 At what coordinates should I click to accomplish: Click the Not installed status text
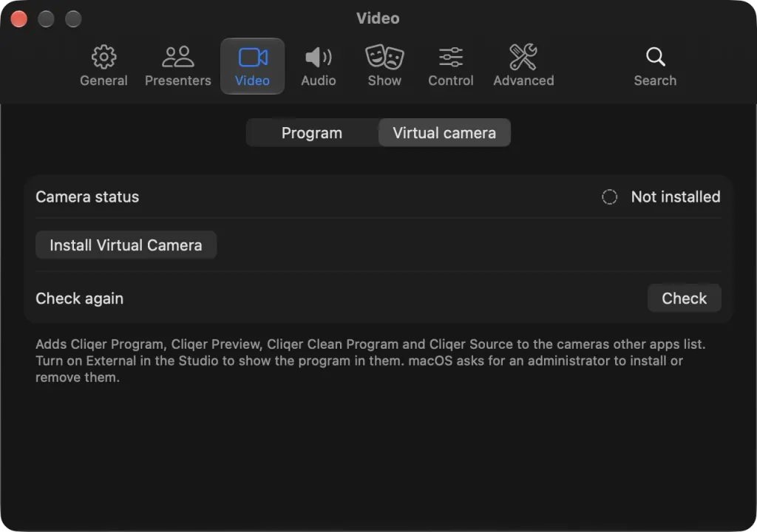(x=676, y=197)
